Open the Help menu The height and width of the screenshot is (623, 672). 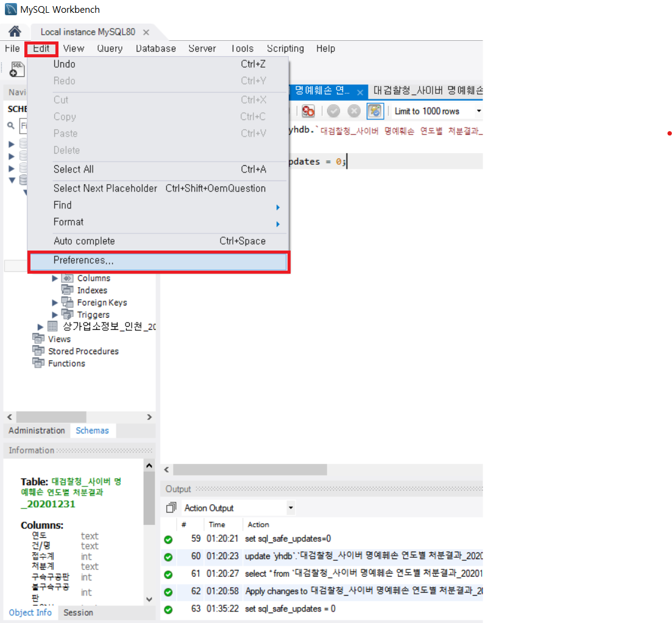click(326, 48)
